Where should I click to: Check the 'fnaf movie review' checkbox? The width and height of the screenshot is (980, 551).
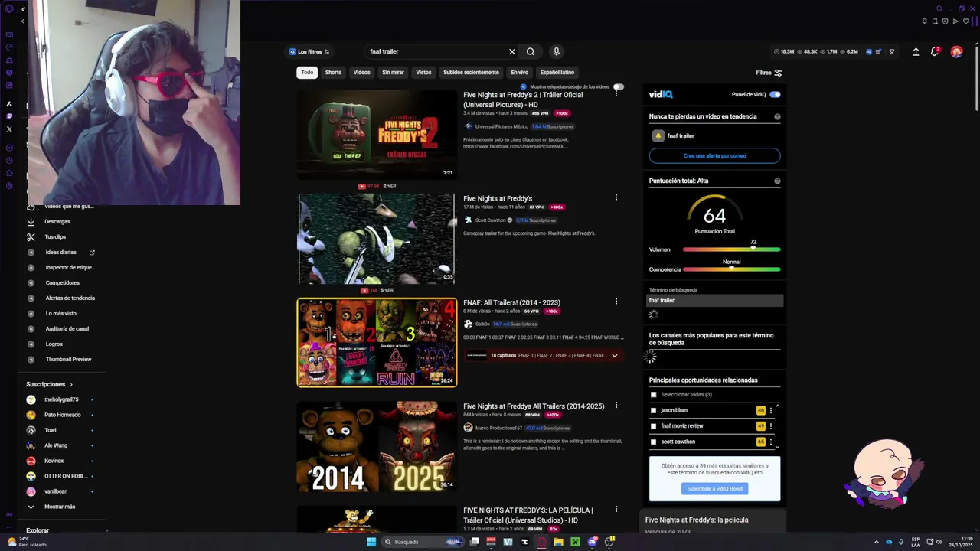[653, 426]
